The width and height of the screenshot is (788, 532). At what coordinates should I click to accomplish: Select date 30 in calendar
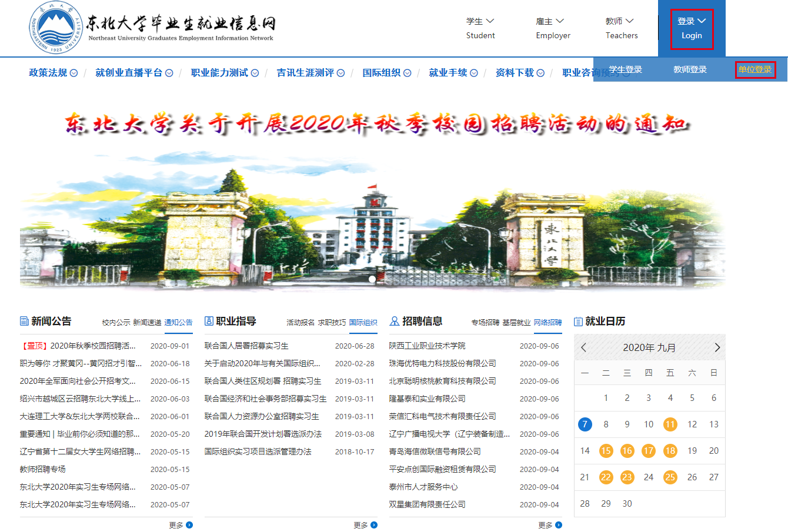627,504
